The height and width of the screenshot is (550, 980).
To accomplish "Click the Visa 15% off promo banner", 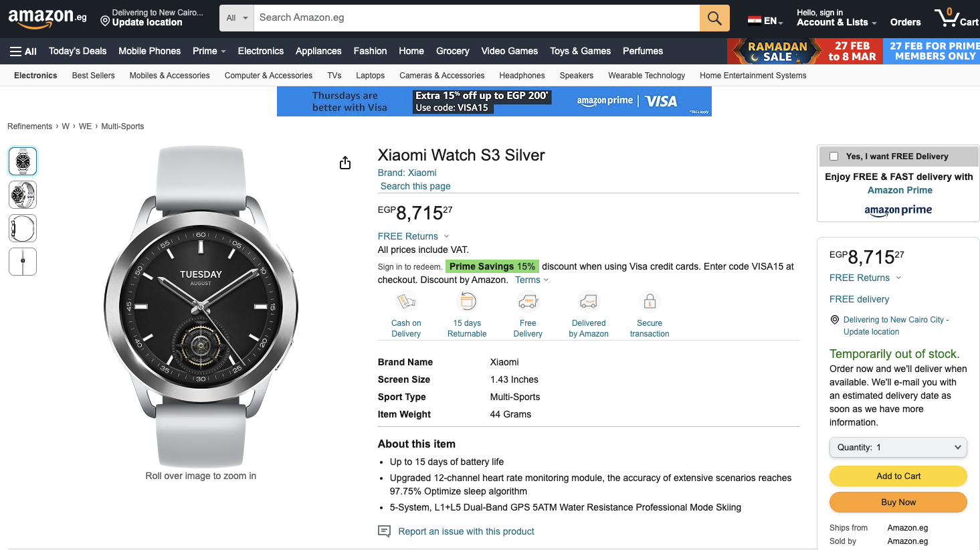I will [x=494, y=101].
